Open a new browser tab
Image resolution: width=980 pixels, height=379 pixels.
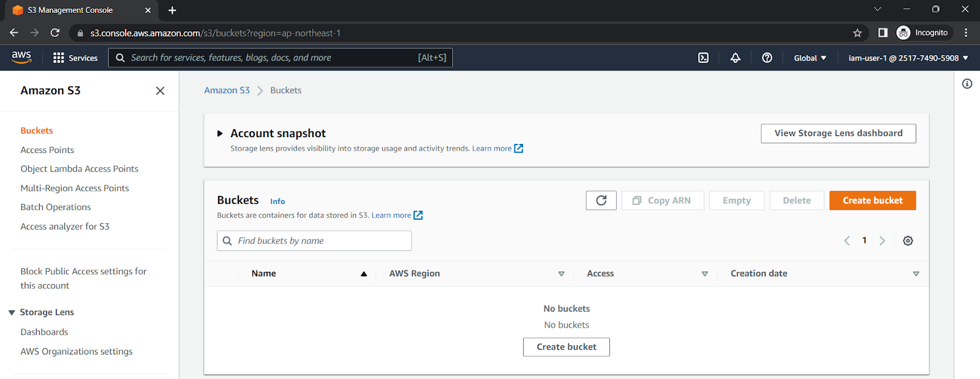coord(172,10)
